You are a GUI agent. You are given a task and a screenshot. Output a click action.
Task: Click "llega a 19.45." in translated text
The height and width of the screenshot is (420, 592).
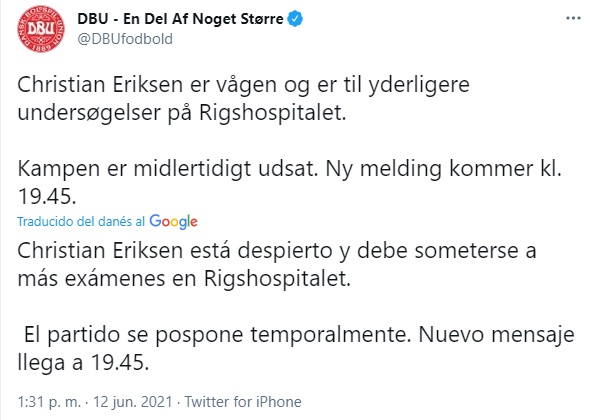pyautogui.click(x=83, y=363)
